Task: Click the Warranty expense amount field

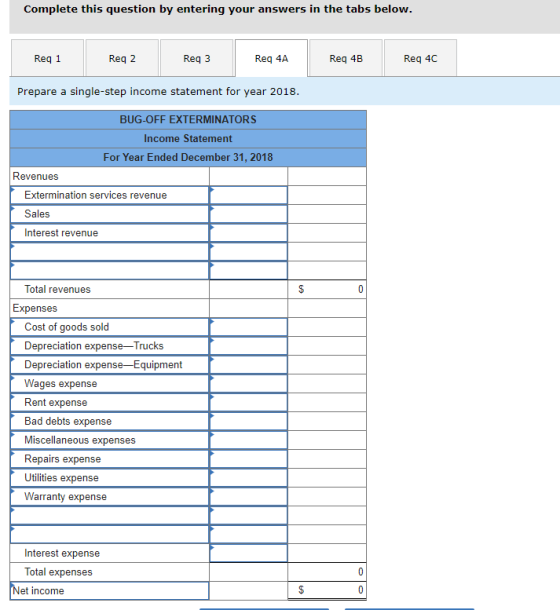Action: click(x=249, y=497)
